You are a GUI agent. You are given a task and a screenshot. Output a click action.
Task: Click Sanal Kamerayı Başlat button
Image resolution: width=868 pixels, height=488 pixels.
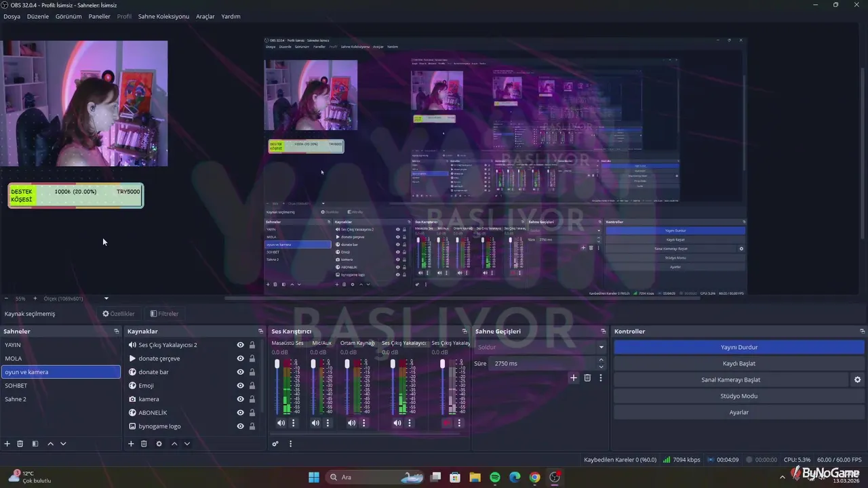click(x=731, y=380)
